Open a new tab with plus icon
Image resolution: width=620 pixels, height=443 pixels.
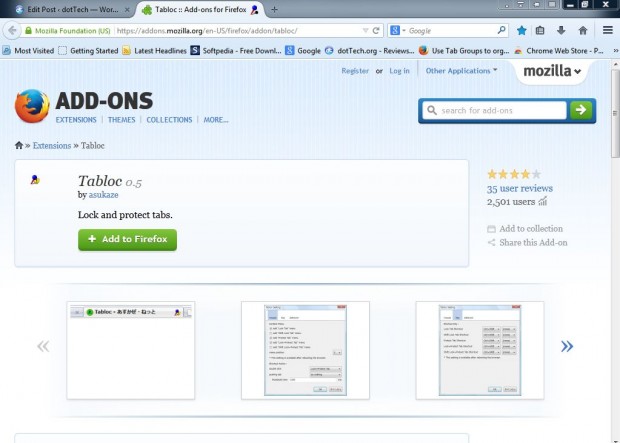[274, 9]
